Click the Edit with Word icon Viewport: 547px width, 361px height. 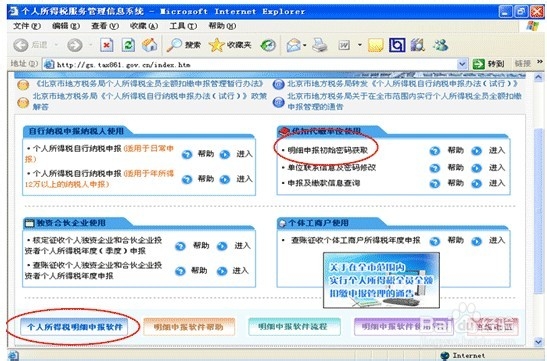(344, 45)
